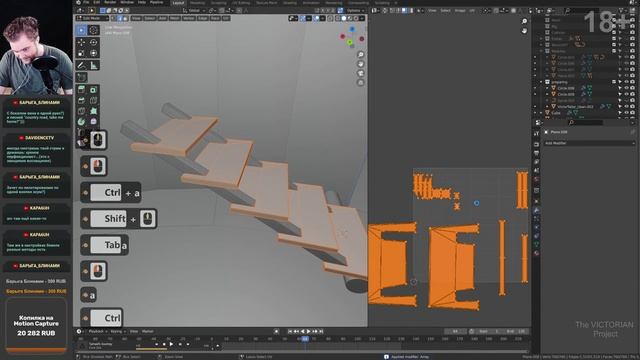The image size is (640, 360).
Task: Select the Loop Cut tool
Action: 93,100
